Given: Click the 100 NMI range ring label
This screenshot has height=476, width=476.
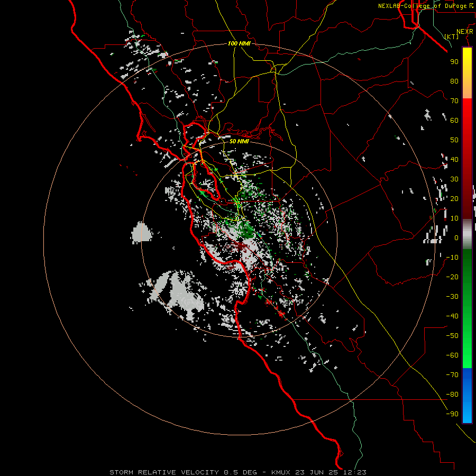Looking at the screenshot, I should tap(239, 43).
